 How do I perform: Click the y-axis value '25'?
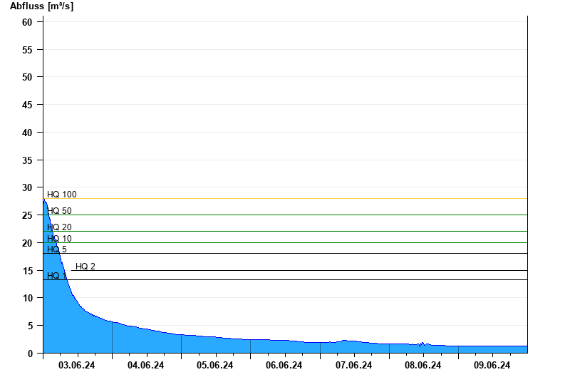click(x=27, y=215)
